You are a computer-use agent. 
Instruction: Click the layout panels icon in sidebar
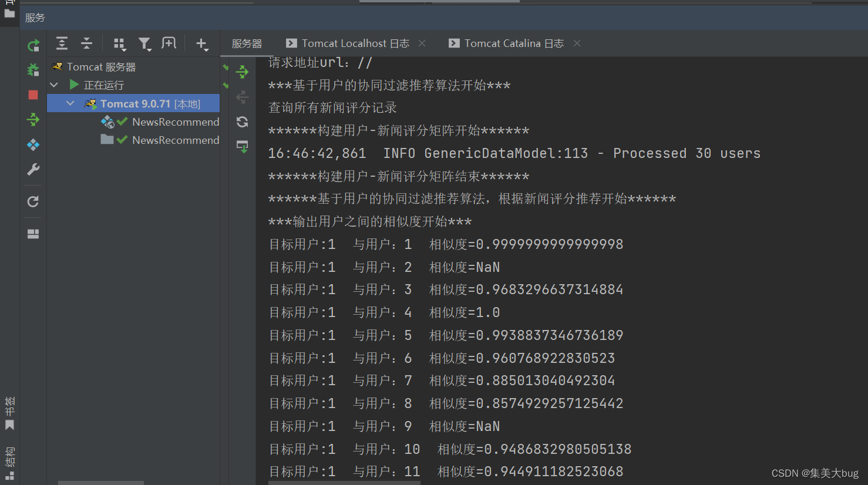[33, 234]
